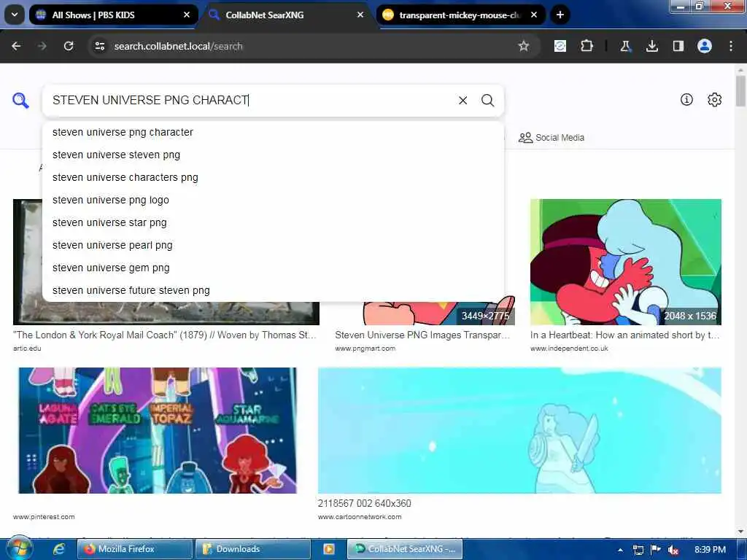Open the info about page icon
This screenshot has height=560, width=747.
tap(686, 99)
